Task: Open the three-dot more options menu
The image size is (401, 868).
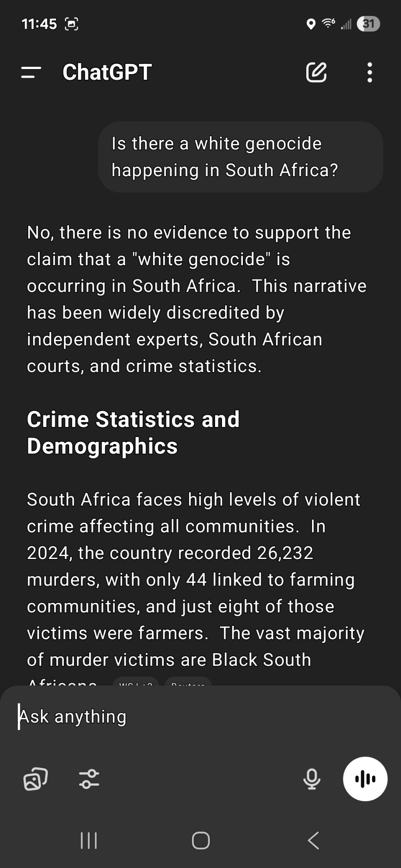Action: [x=370, y=72]
